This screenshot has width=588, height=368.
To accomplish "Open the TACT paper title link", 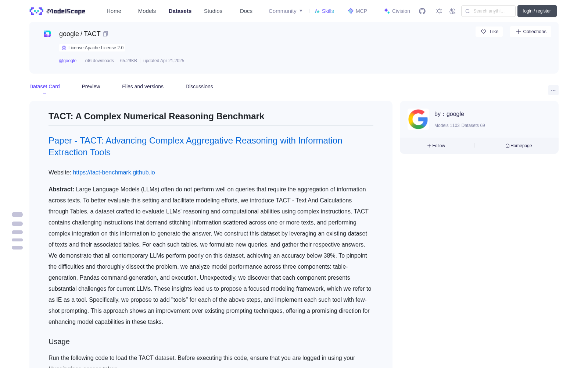I will click(195, 146).
